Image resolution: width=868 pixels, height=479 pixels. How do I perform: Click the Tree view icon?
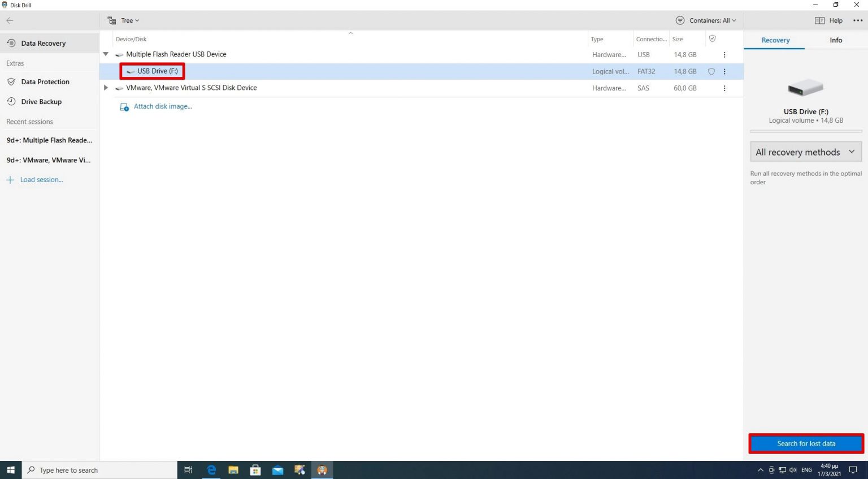[111, 20]
